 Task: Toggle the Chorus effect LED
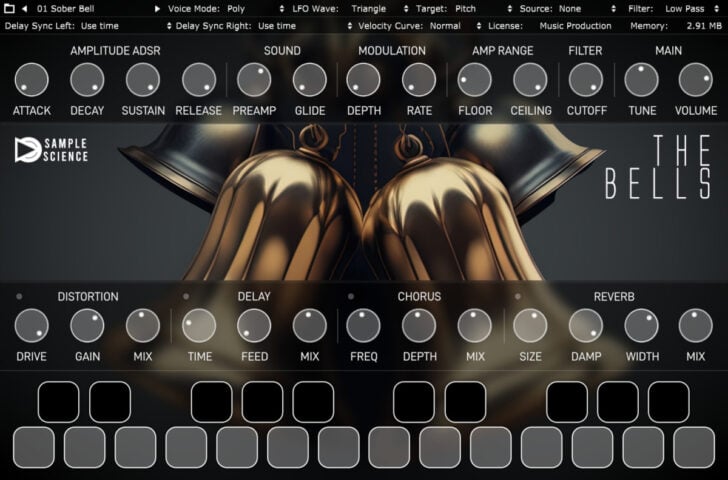[351, 296]
